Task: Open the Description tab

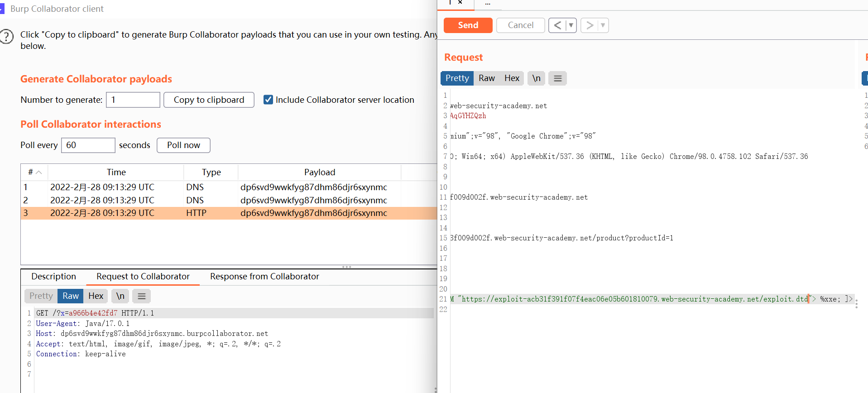Action: click(x=53, y=277)
